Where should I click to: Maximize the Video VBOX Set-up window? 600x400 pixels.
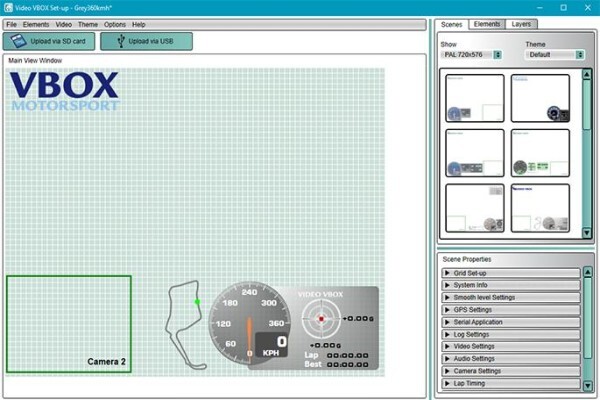(x=563, y=8)
